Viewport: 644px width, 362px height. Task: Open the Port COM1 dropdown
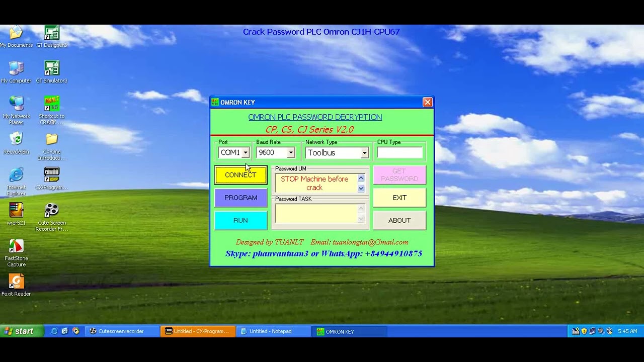[x=246, y=153]
